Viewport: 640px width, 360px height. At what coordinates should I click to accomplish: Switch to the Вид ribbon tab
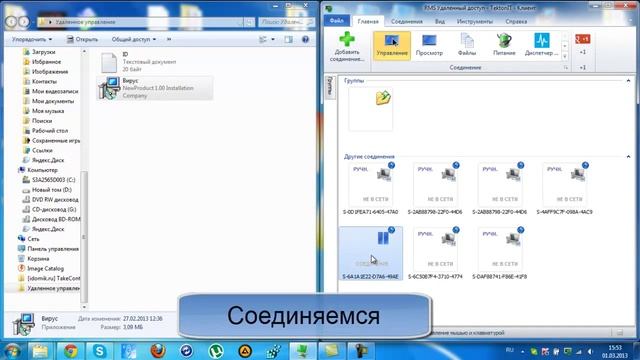440,21
